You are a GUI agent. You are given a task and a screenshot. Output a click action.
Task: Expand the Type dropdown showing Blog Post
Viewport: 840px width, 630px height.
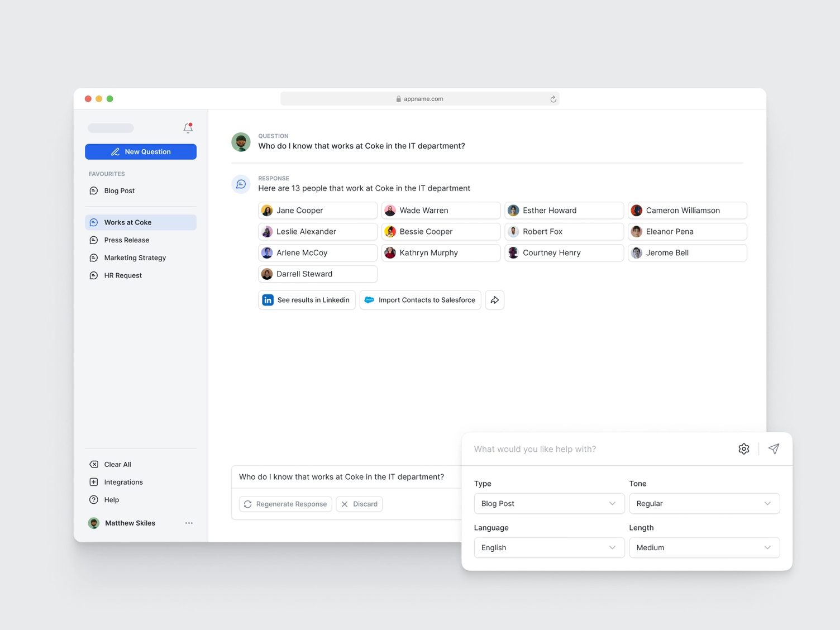pyautogui.click(x=548, y=503)
